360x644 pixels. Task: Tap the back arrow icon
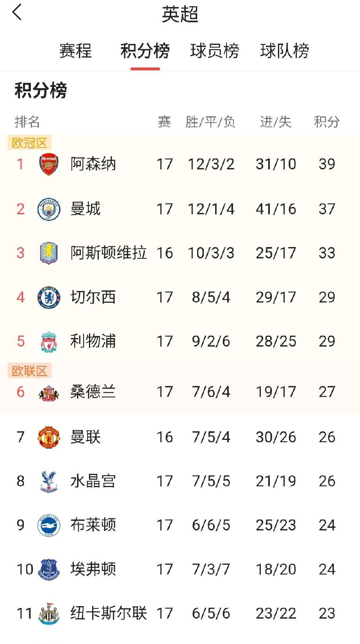(x=17, y=12)
